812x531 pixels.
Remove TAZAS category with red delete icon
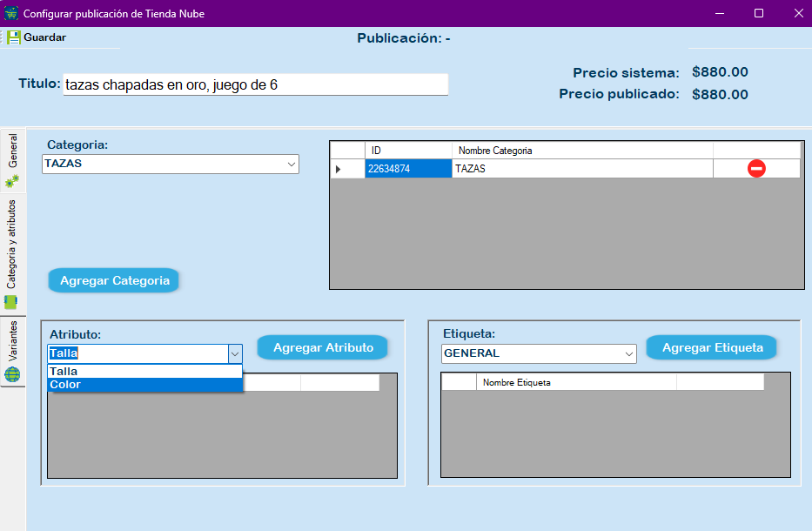(756, 169)
